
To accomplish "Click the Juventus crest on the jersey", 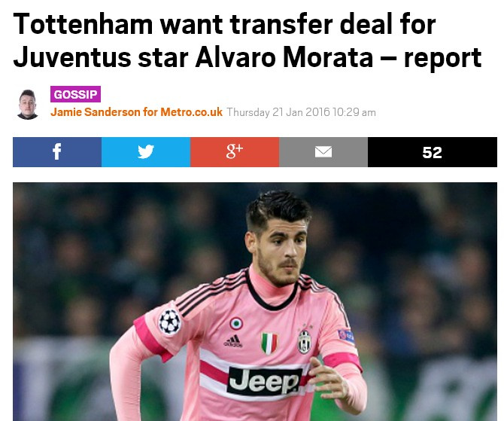I will point(304,341).
